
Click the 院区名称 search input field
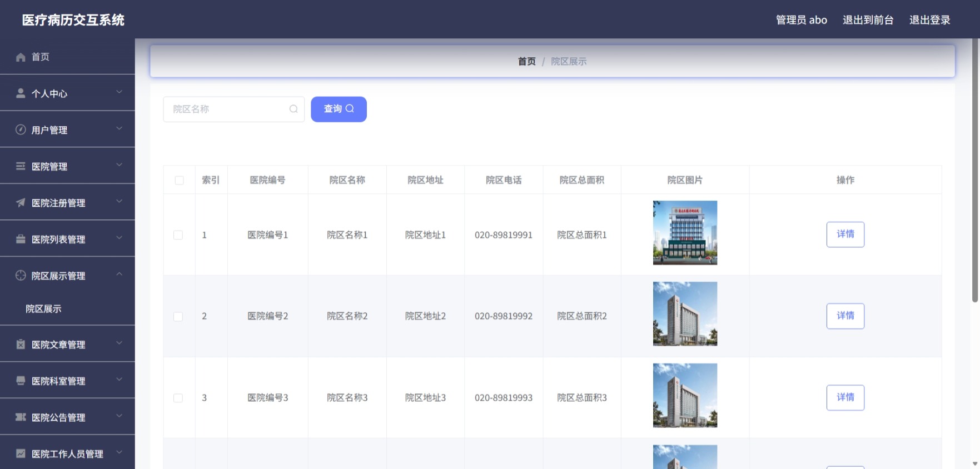233,109
